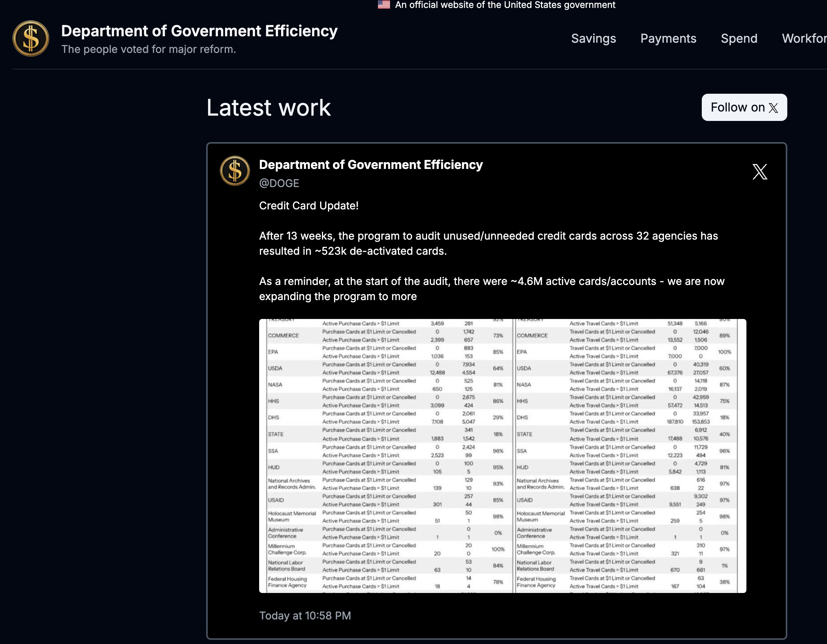Go to the Spend page
This screenshot has height=644, width=827.
(x=739, y=39)
